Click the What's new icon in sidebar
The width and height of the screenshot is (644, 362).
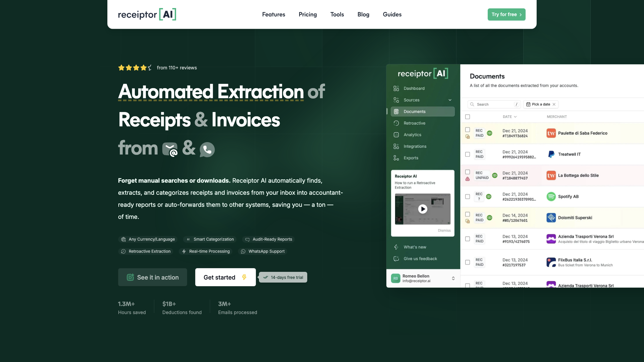coord(396,247)
